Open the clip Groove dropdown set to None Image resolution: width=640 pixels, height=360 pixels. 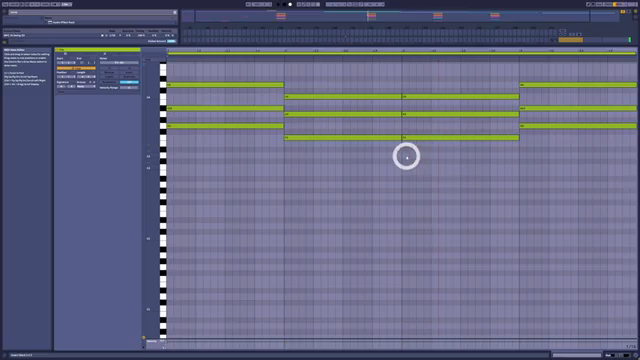[86, 87]
